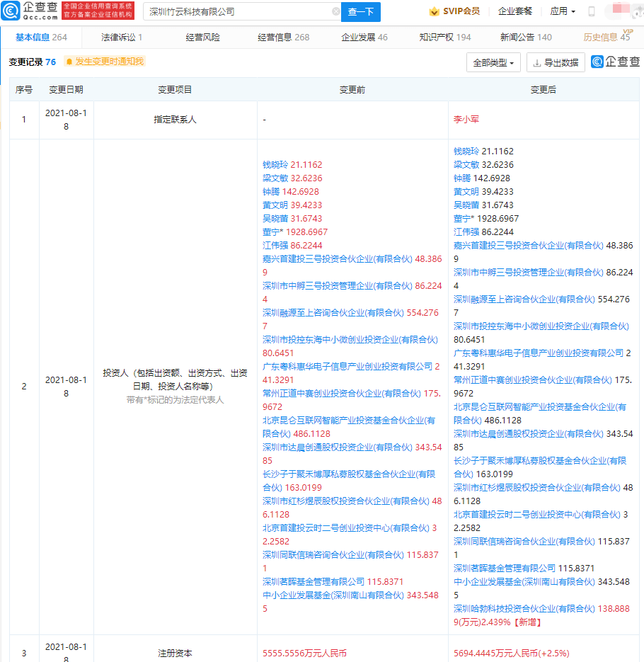This screenshot has height=662, width=644.
Task: Click the blue 企查查 watermark icon
Action: (x=597, y=62)
